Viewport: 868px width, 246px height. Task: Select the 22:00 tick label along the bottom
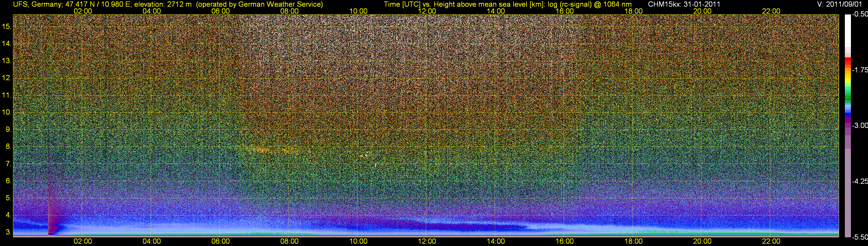click(771, 241)
